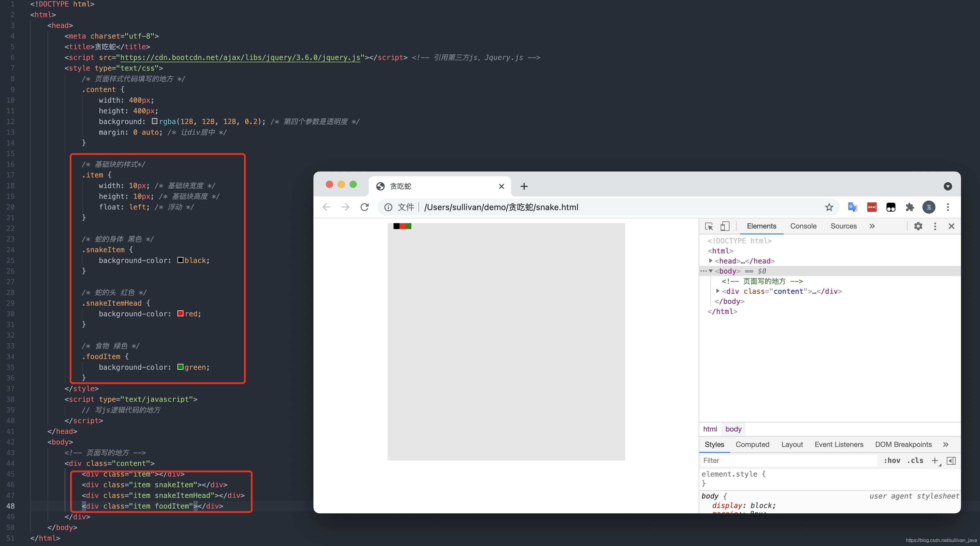Click the element.style rule in Styles

733,474
